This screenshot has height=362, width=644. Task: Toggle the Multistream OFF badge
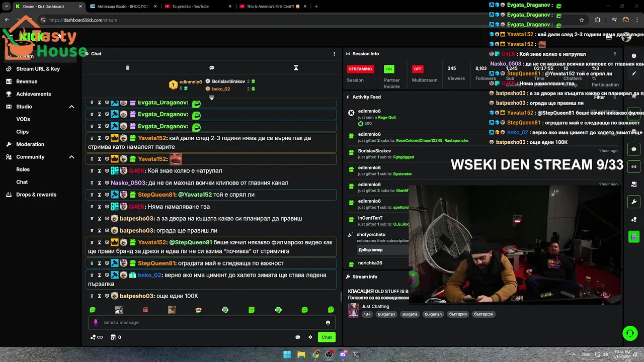[x=418, y=69]
